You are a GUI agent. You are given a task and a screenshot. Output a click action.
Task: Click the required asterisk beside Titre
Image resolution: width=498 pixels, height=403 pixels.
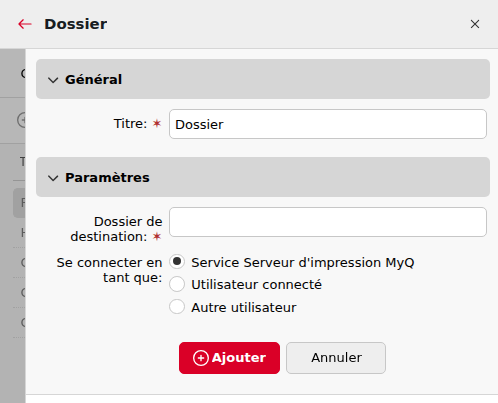[x=157, y=124]
